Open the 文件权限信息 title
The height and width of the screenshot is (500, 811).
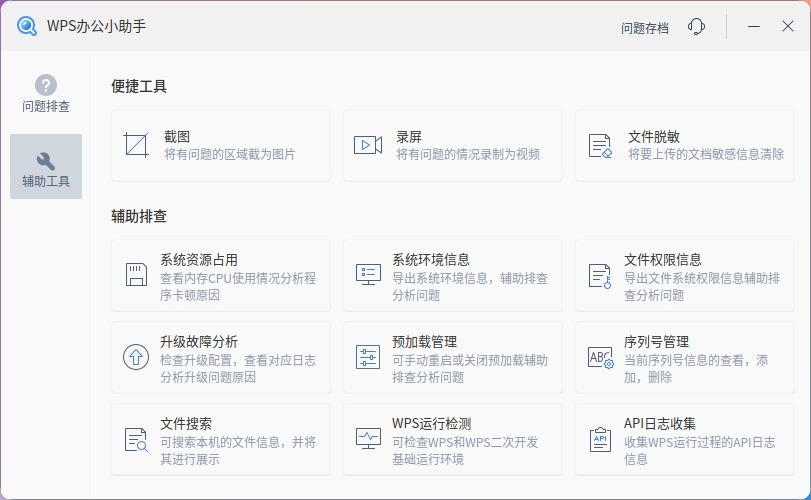point(663,260)
